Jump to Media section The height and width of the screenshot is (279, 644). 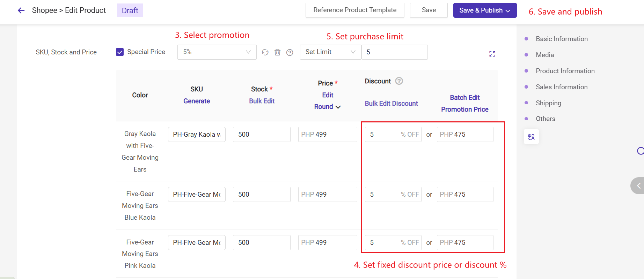tap(545, 55)
